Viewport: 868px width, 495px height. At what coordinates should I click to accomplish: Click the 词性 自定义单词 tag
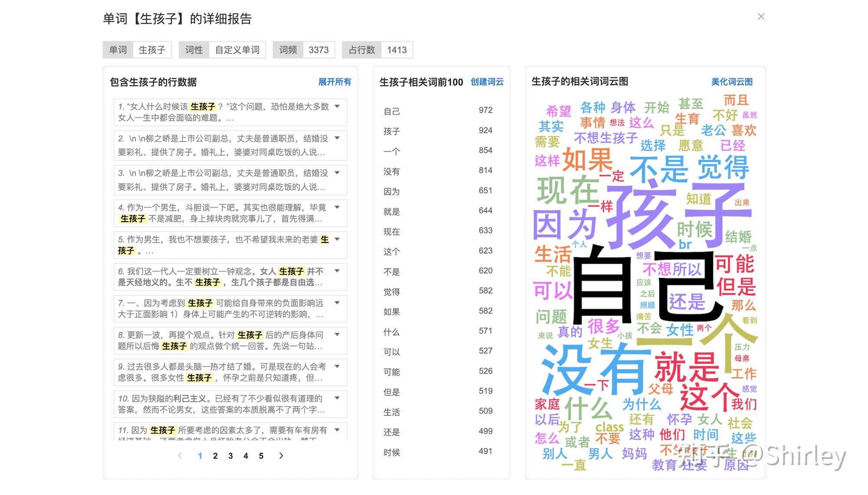[x=222, y=50]
